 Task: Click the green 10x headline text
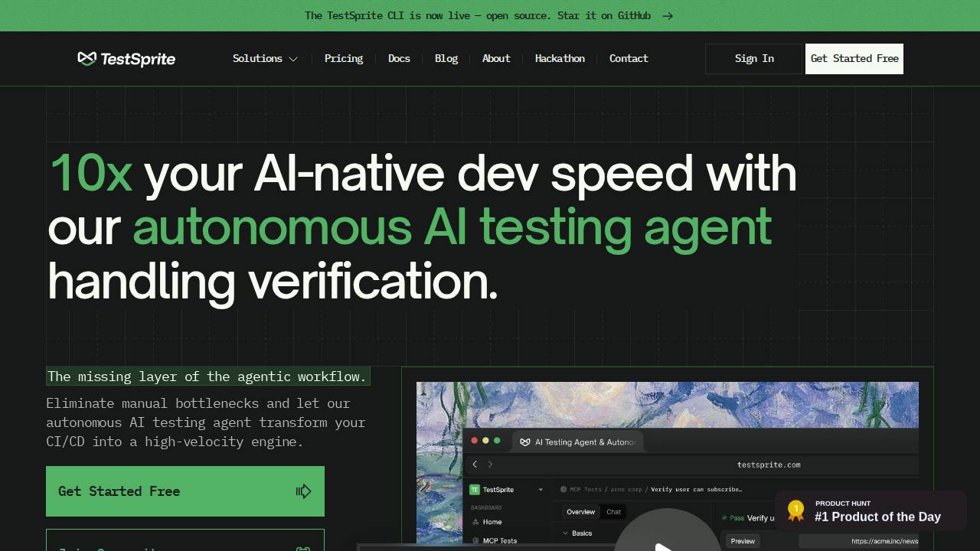coord(91,173)
